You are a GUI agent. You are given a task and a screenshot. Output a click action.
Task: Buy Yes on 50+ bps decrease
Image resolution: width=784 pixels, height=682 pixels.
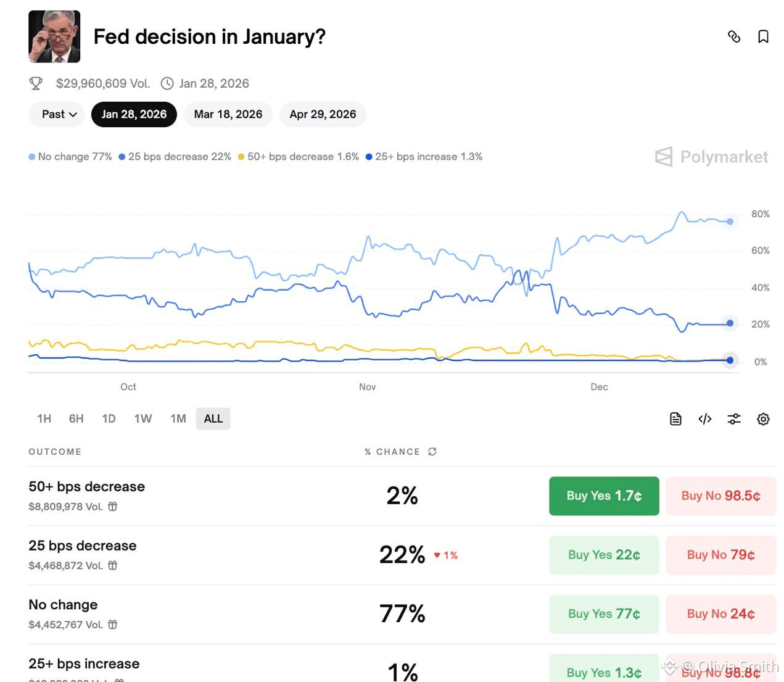coord(604,496)
